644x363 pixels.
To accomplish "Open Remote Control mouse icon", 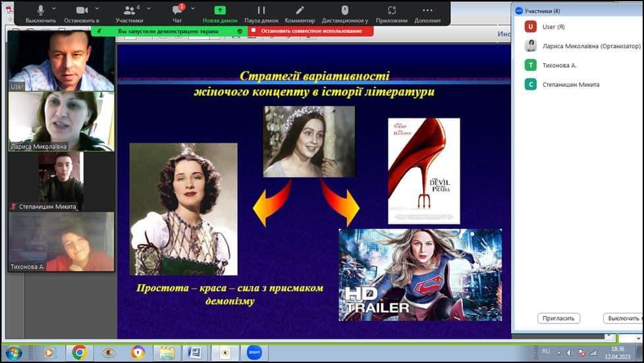I will (344, 11).
